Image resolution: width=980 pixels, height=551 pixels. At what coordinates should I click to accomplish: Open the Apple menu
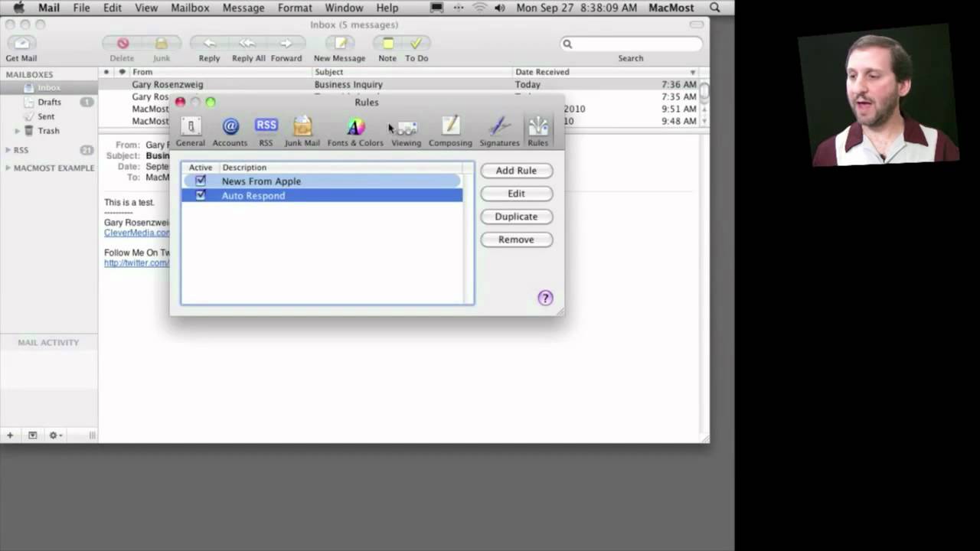(x=18, y=8)
